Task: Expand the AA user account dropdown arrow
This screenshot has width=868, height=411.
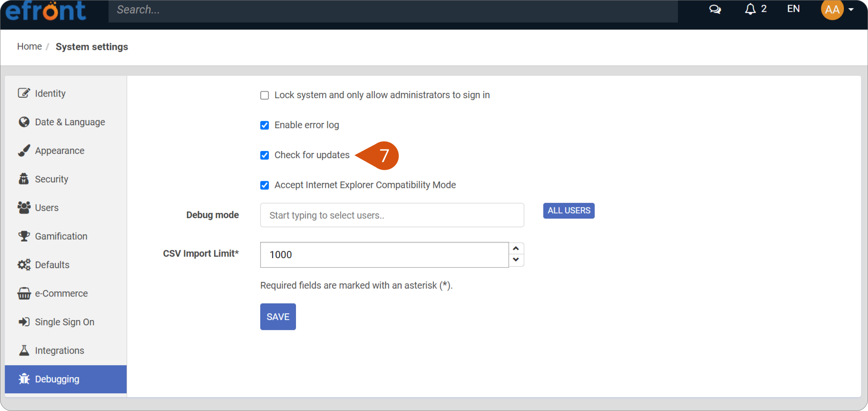Action: click(851, 10)
